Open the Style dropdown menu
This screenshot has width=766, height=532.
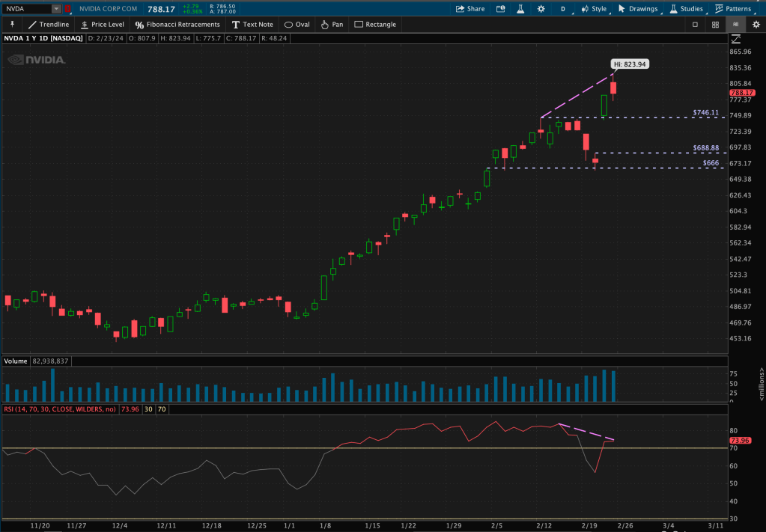pos(594,9)
